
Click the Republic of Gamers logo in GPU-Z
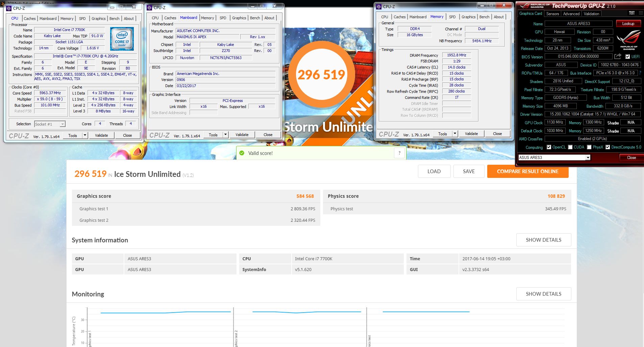tap(628, 40)
